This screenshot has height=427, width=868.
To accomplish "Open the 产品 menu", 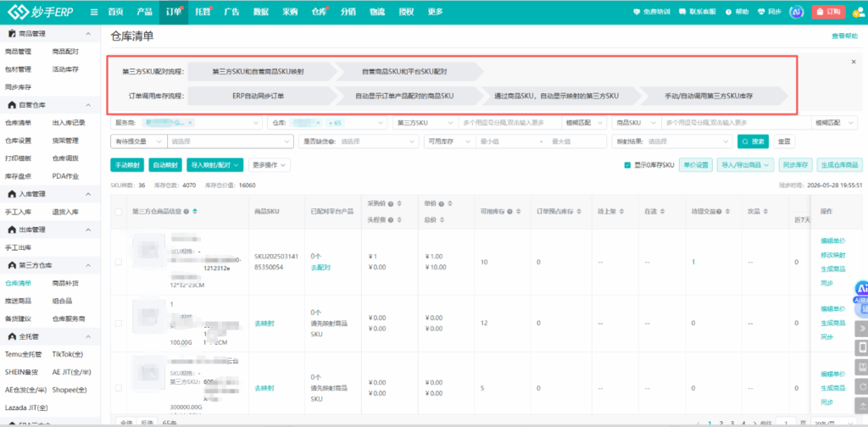I will 144,12.
